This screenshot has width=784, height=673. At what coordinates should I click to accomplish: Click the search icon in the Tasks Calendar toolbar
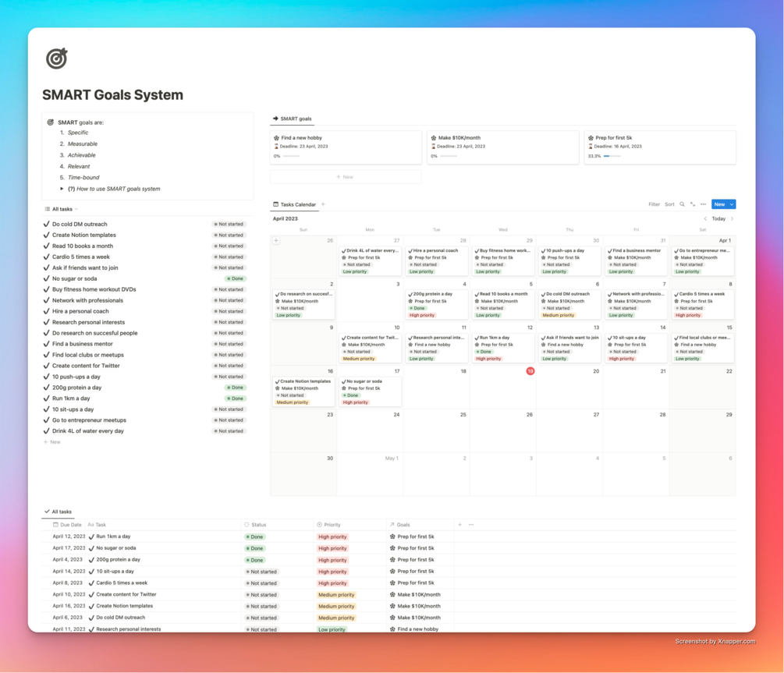[x=682, y=204]
